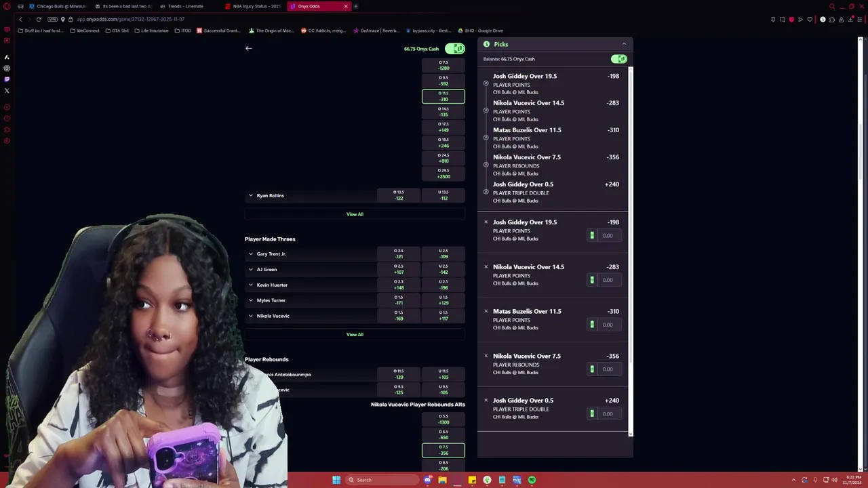Delete single bet Matas Buzelis Over 11.5
Viewport: 868px width, 488px height.
click(x=486, y=311)
